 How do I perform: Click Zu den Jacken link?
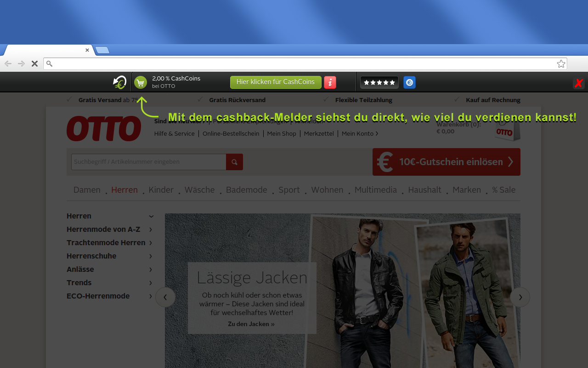pyautogui.click(x=251, y=324)
